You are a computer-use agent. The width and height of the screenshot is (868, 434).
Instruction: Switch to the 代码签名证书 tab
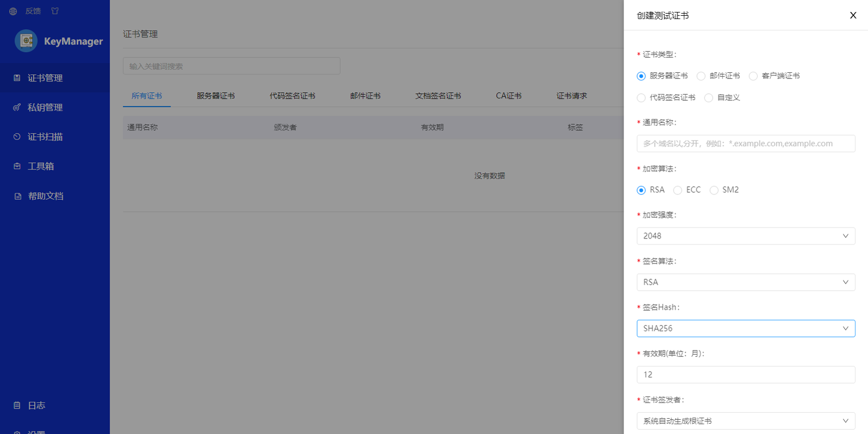pos(292,96)
